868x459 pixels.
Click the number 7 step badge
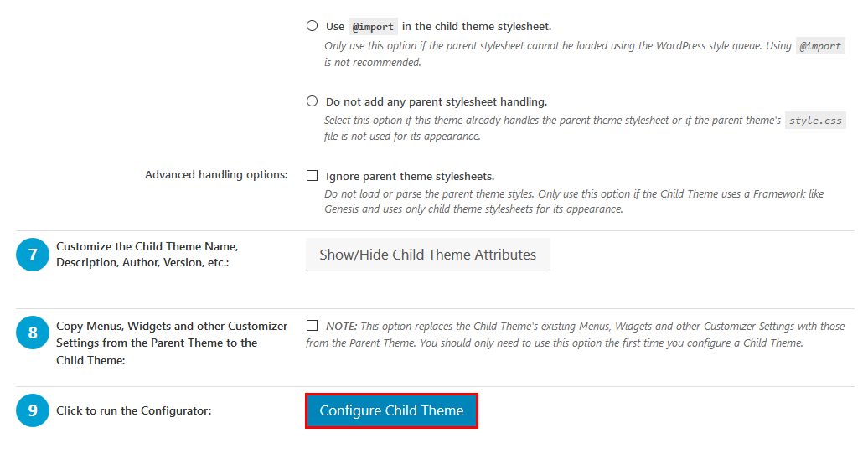pyautogui.click(x=33, y=255)
